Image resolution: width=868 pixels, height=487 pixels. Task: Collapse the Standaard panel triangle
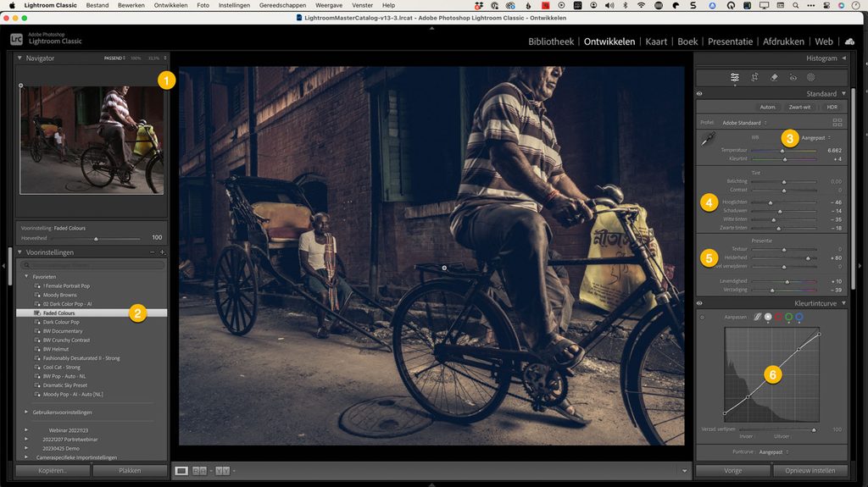point(844,93)
